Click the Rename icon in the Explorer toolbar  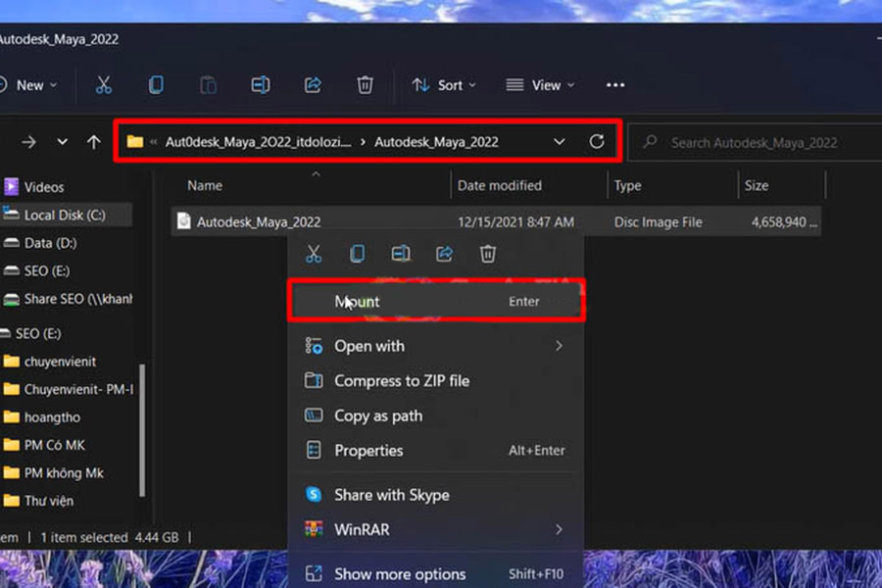click(261, 85)
